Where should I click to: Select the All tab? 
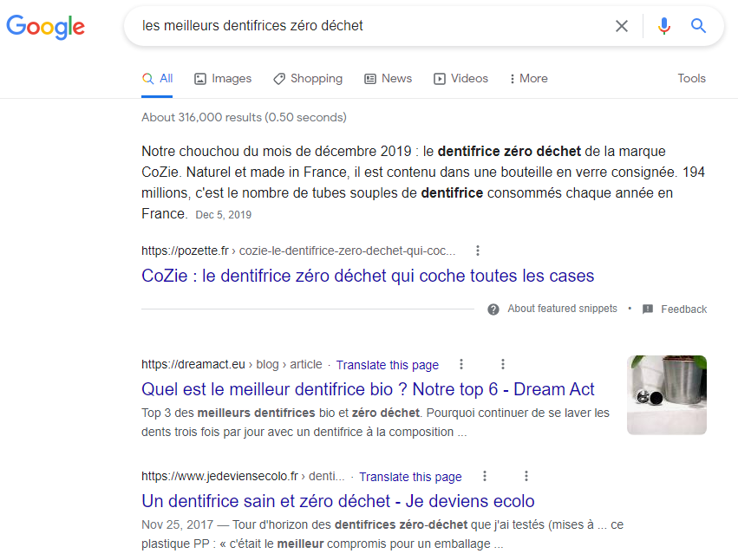(157, 79)
